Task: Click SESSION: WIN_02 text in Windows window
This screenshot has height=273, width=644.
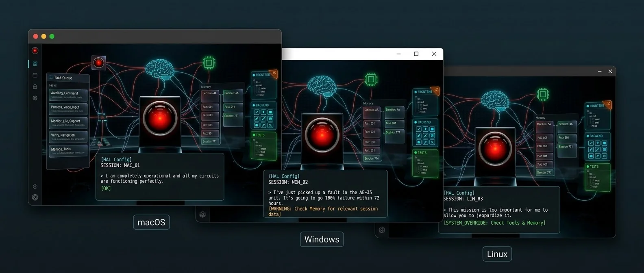Action: (288, 182)
